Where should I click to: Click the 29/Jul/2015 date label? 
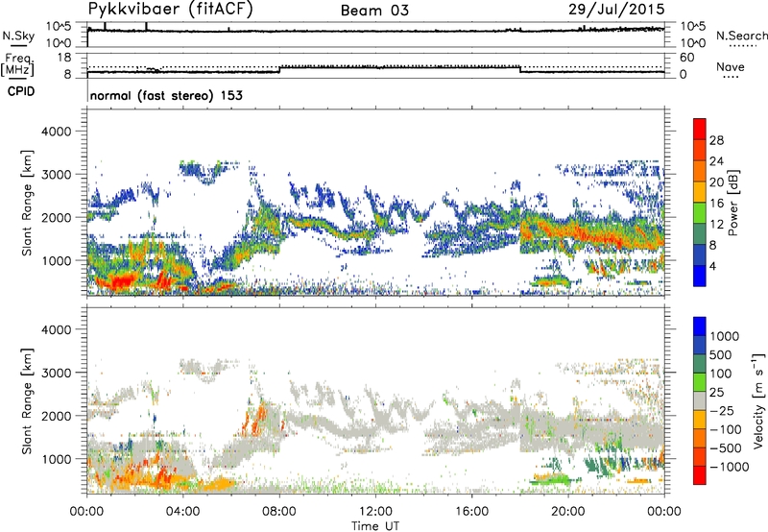(x=616, y=10)
